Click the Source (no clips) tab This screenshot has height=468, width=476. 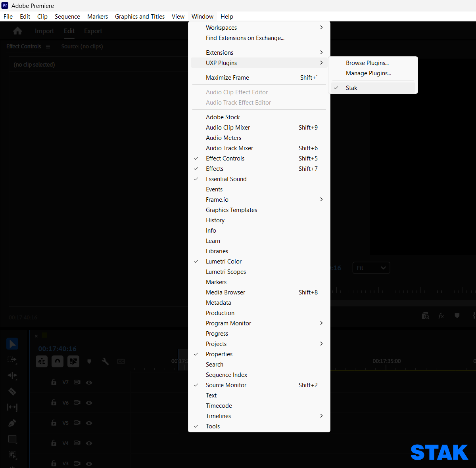point(82,46)
